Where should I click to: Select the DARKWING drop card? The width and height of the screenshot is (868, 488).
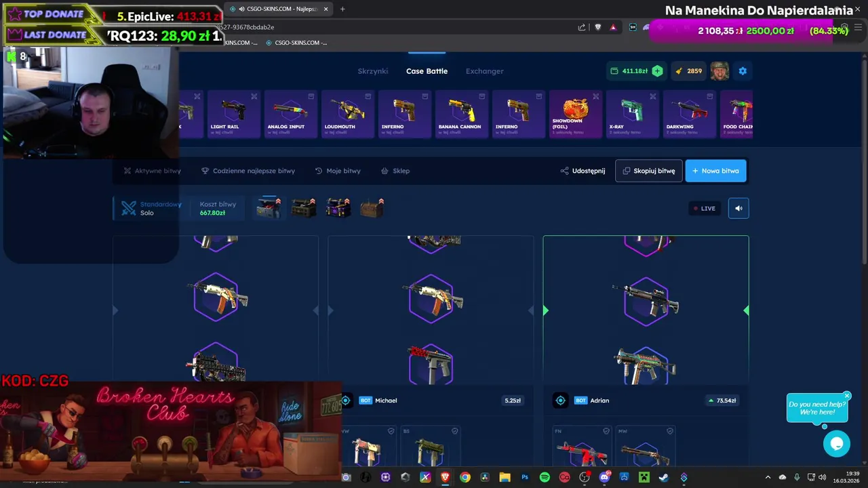[689, 114]
